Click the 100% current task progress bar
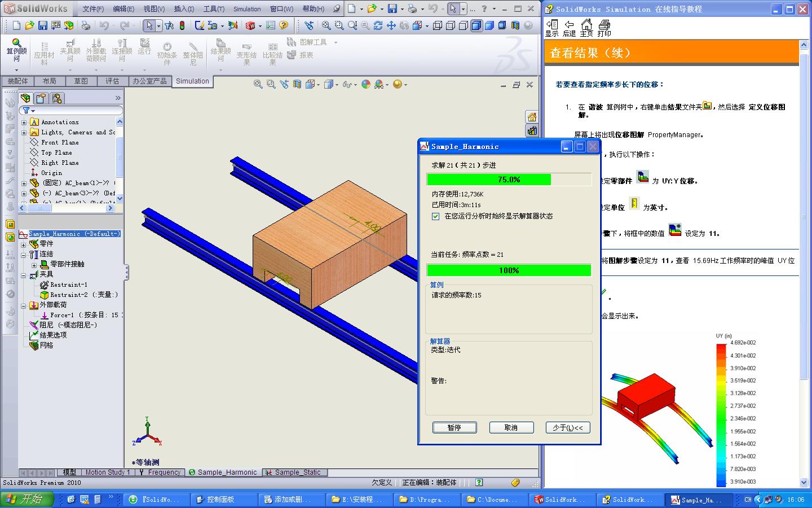812x508 pixels. tap(509, 270)
